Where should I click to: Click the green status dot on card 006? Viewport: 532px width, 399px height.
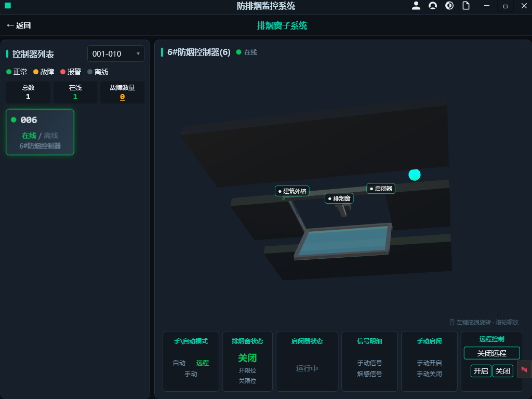[x=14, y=120]
